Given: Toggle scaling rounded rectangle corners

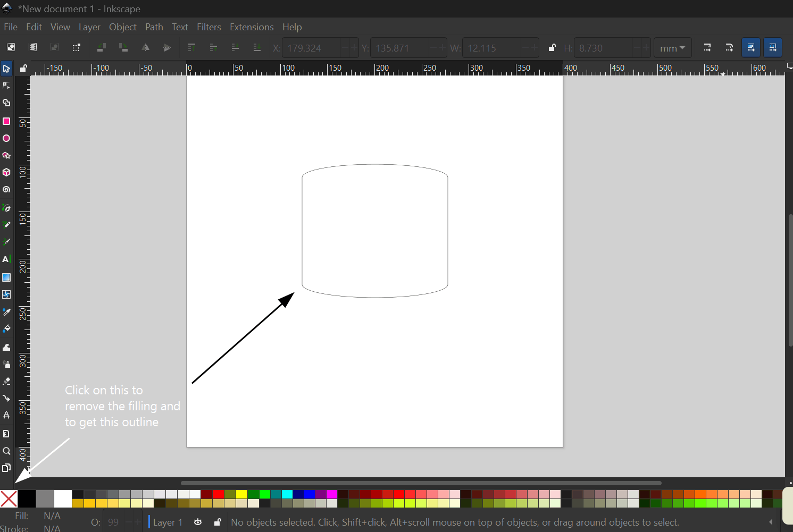Looking at the screenshot, I should click(x=729, y=47).
